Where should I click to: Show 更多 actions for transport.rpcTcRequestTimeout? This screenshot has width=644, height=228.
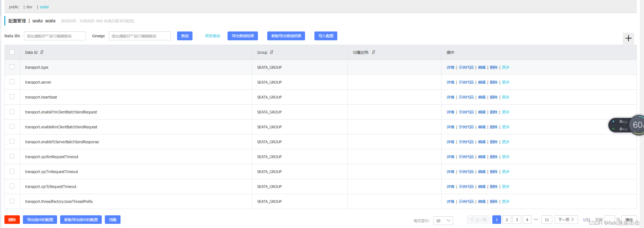pos(506,187)
